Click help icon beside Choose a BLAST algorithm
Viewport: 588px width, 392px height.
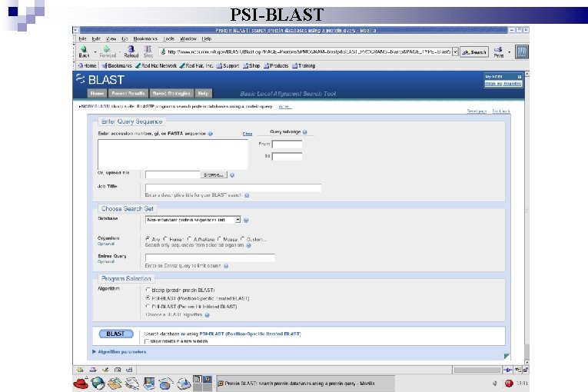tap(207, 314)
